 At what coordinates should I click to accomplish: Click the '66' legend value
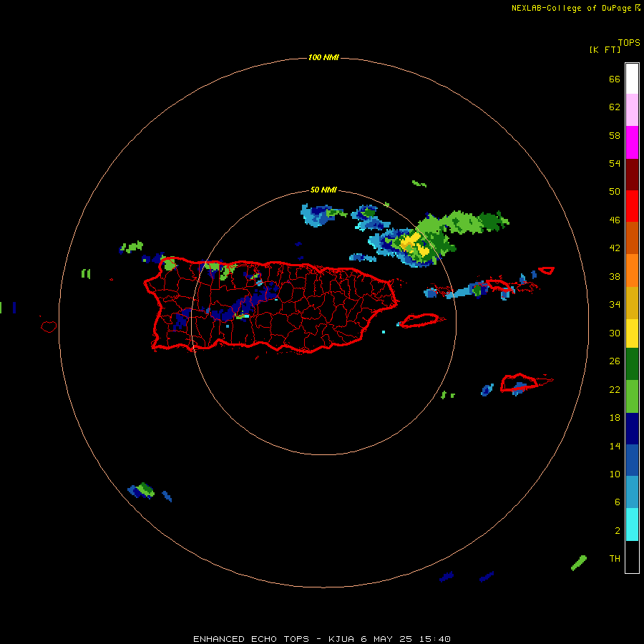(615, 79)
